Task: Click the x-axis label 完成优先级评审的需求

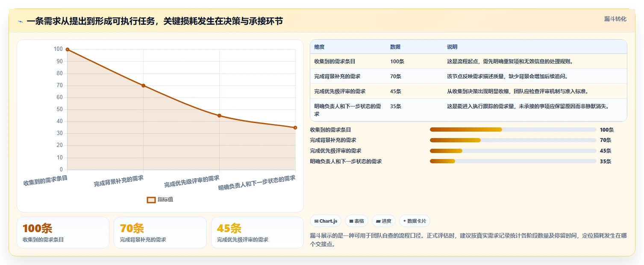Action: tap(192, 181)
